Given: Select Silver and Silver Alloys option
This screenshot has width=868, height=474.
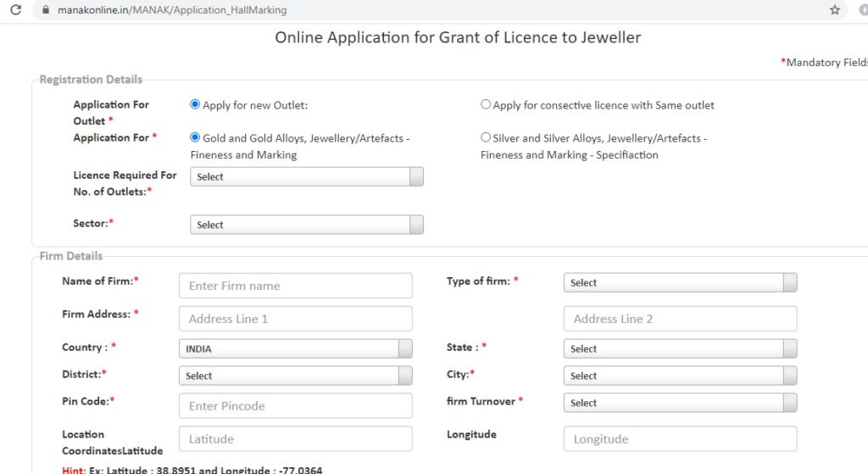Looking at the screenshot, I should point(486,137).
